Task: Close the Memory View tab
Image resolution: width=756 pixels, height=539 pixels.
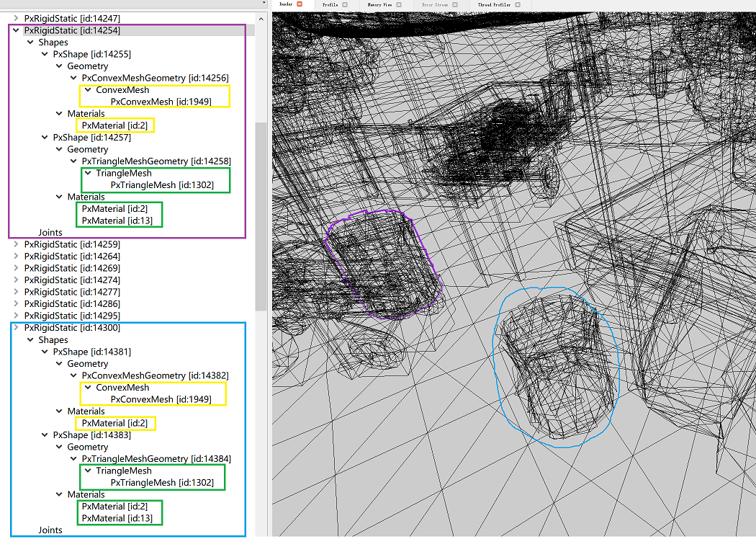Action: click(399, 5)
